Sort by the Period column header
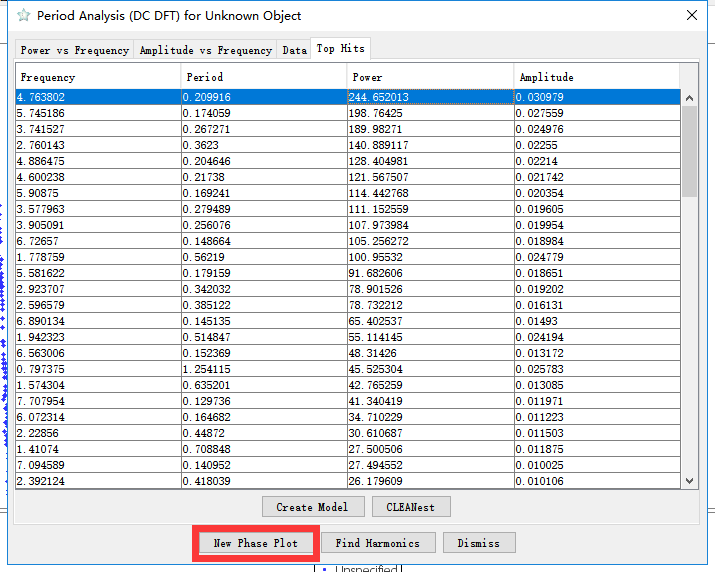Screen dimensions: 715x572 click(264, 77)
